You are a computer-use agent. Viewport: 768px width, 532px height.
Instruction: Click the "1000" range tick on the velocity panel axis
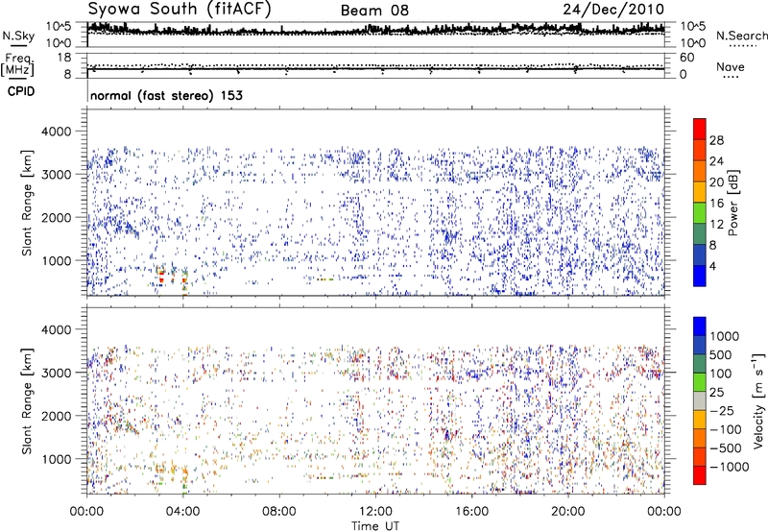pos(57,459)
